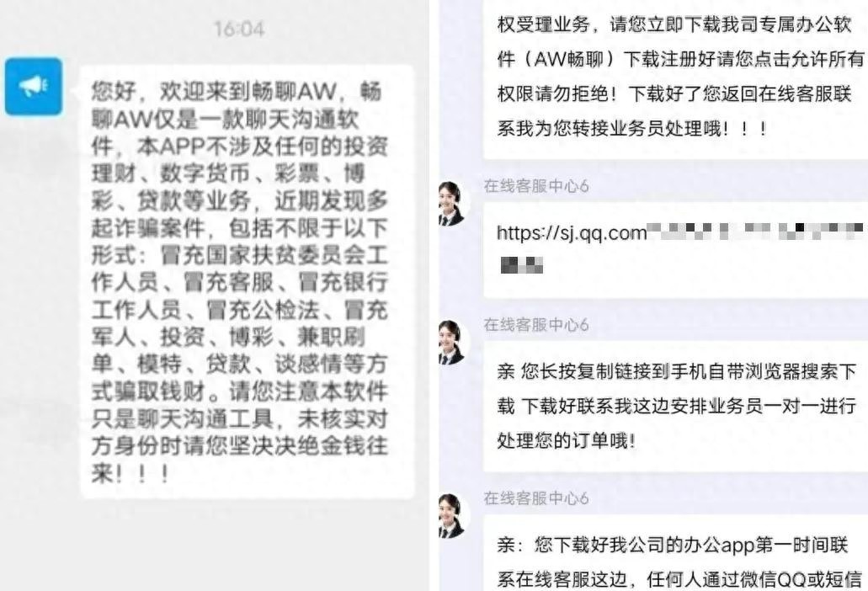Click the line 起诈骗案件,包括不限于以下
This screenshot has width=868, height=591.
[x=239, y=227]
